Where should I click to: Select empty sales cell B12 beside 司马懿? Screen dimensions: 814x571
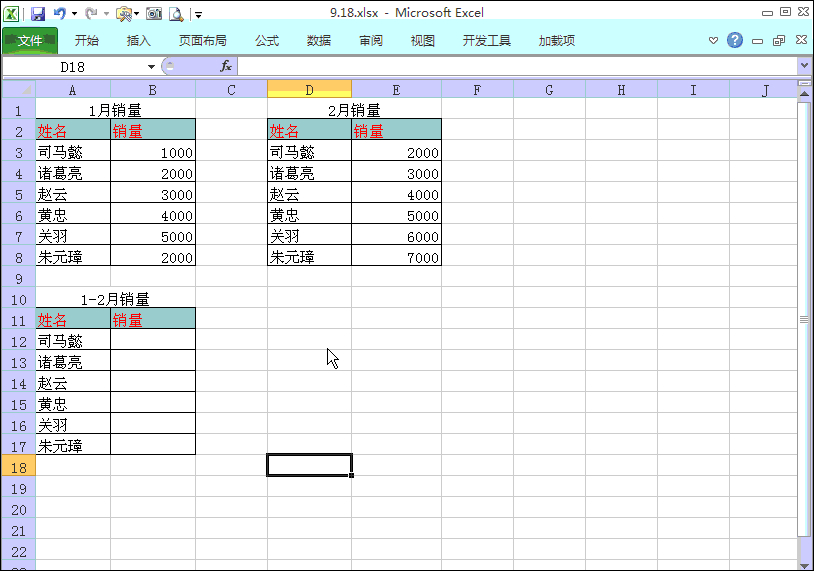click(x=153, y=341)
